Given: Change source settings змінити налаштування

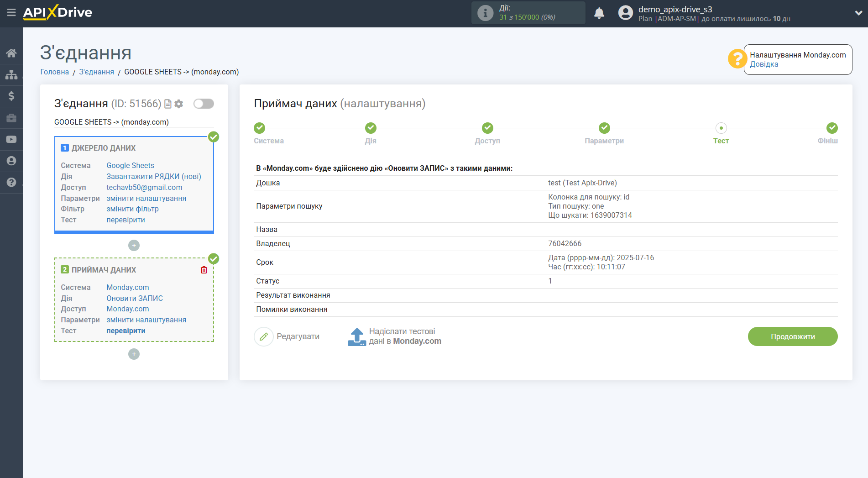Looking at the screenshot, I should coord(146,198).
